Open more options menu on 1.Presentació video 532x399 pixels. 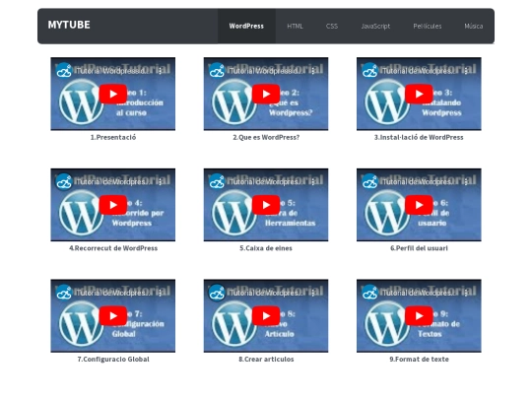click(161, 71)
